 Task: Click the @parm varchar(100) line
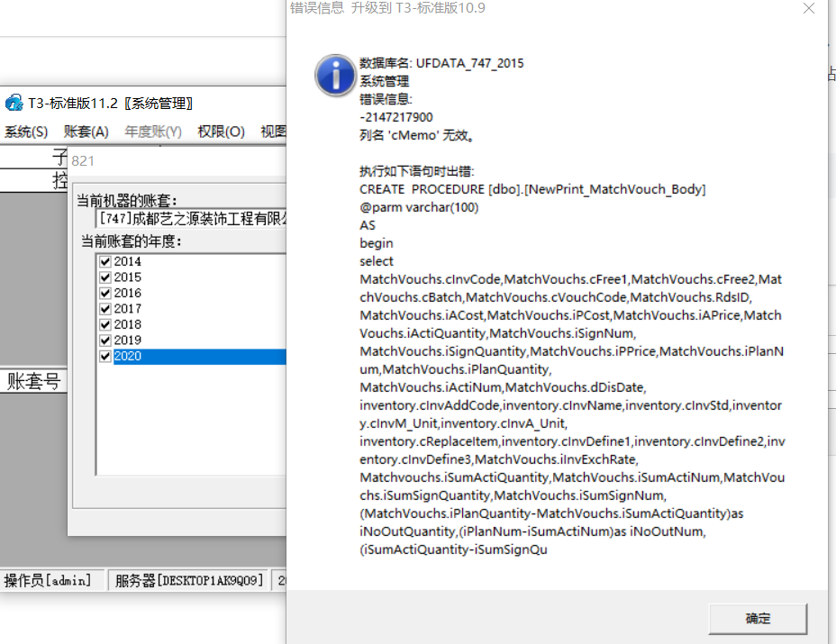coord(419,207)
